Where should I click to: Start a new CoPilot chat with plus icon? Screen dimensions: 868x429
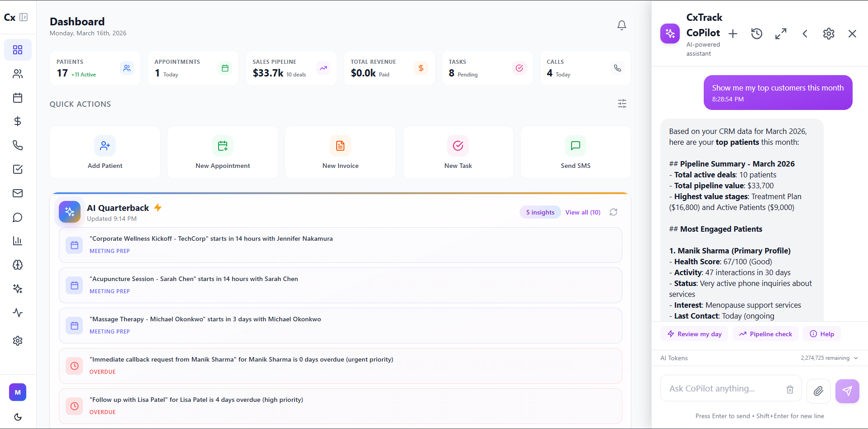[732, 33]
